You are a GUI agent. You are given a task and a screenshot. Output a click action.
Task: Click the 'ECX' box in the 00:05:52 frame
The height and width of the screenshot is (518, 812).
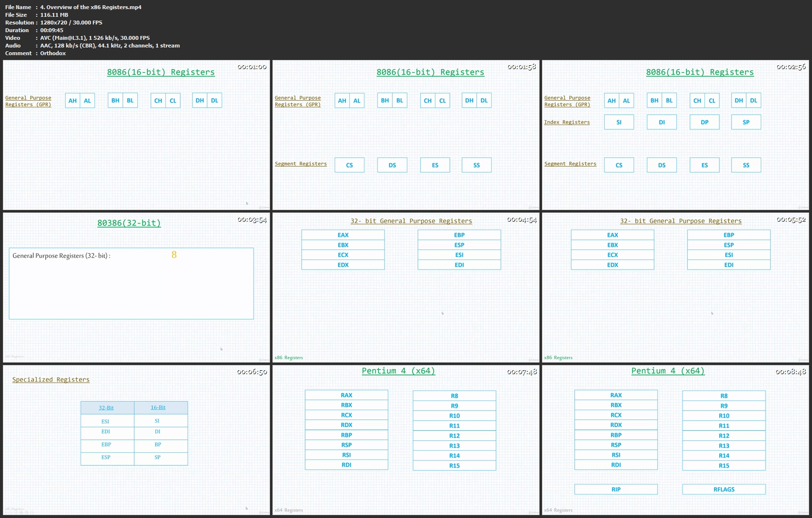pyautogui.click(x=612, y=255)
